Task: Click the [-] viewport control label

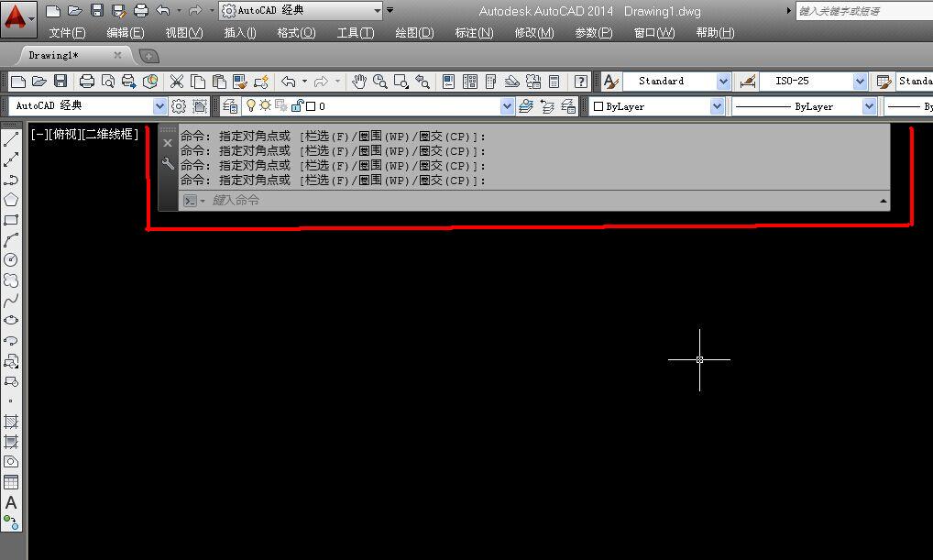Action: point(39,135)
